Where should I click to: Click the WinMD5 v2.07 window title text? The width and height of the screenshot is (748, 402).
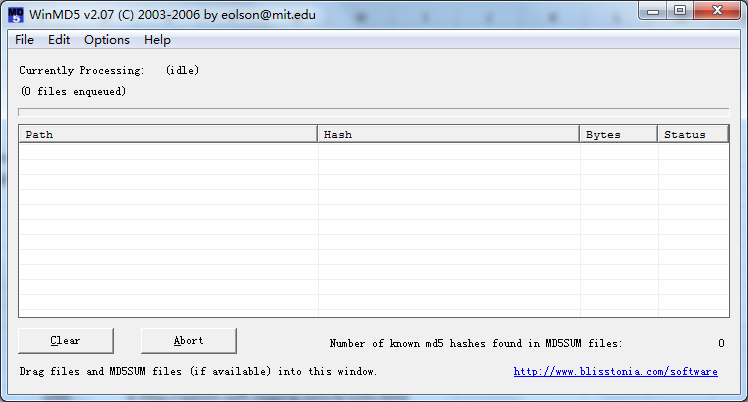[x=172, y=15]
